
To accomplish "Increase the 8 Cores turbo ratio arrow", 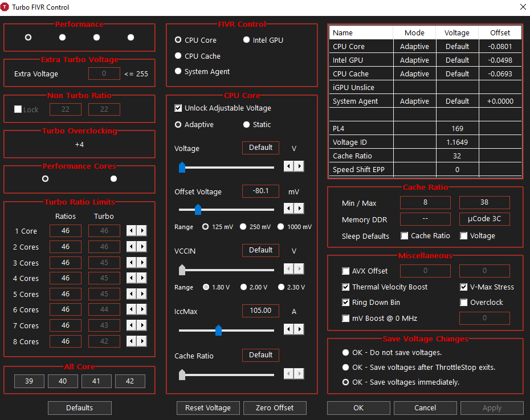I will pos(142,341).
